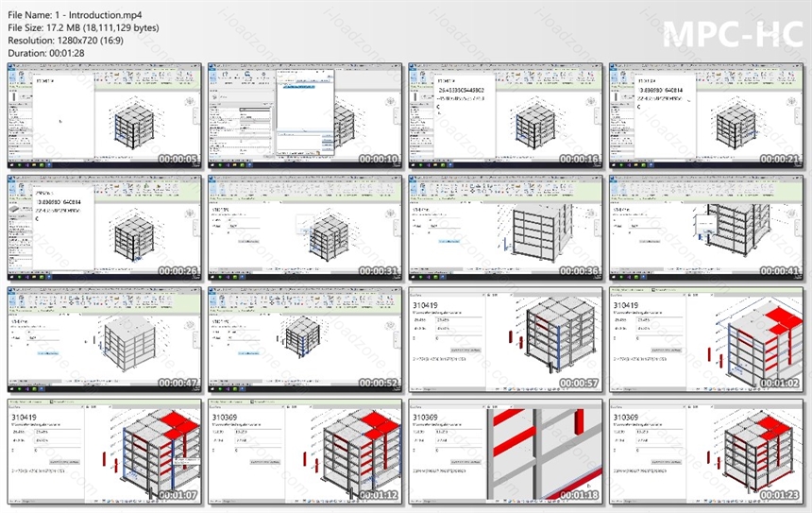Click the 310369 number in the 00:01:12 frame

click(225, 418)
